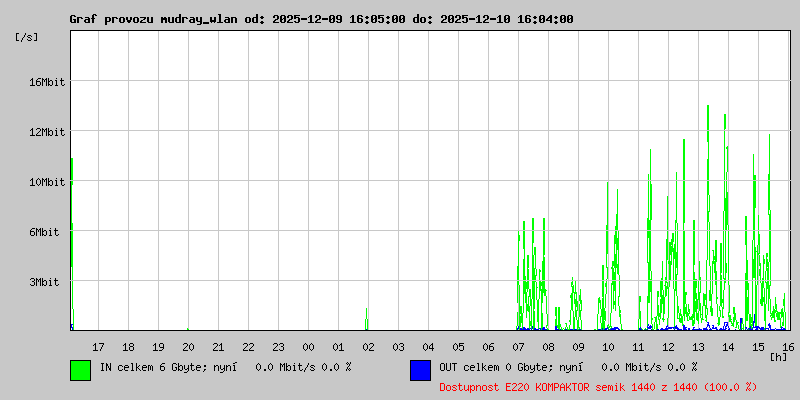Click the 13 hour marker

point(698,347)
